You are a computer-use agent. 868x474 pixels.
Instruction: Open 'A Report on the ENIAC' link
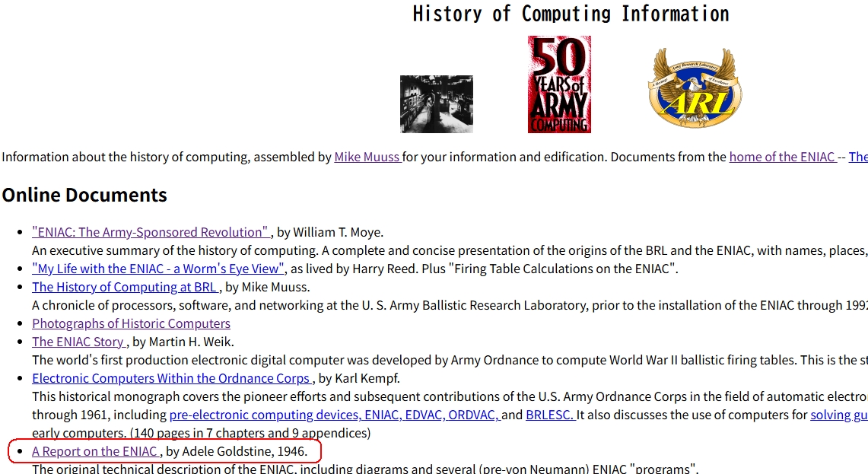click(95, 451)
